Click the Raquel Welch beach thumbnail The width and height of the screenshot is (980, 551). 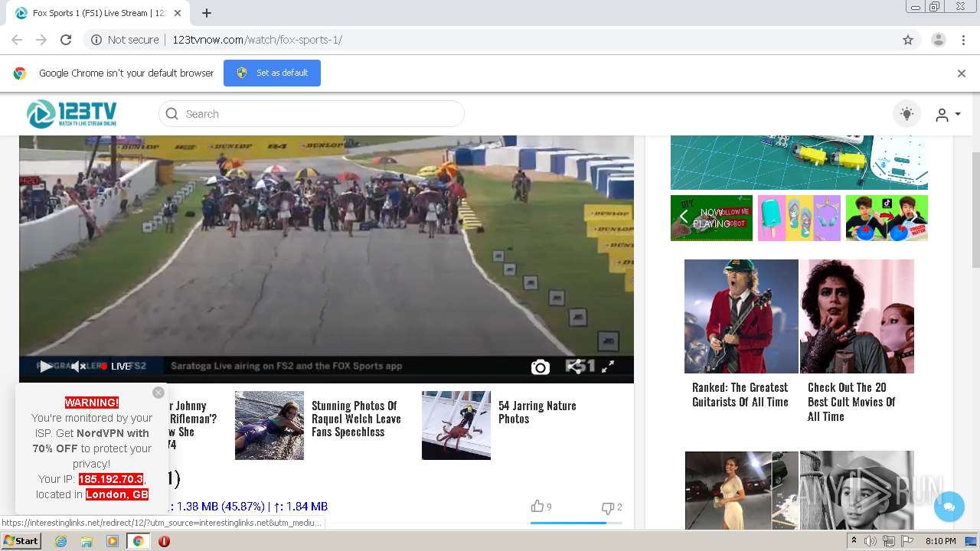(269, 425)
